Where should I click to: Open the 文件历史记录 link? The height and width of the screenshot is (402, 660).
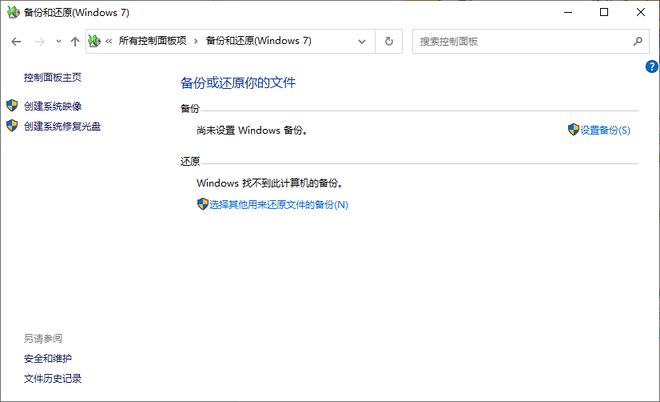click(x=52, y=378)
